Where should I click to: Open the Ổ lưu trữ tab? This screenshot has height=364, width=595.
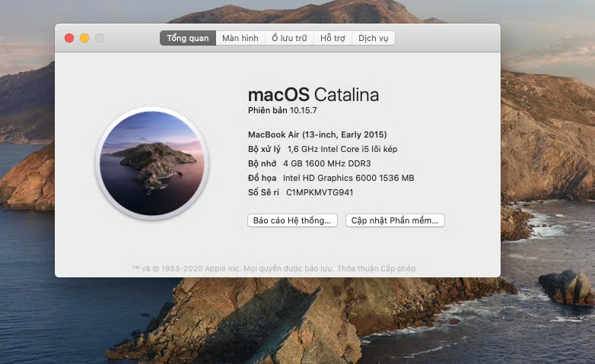tap(289, 38)
